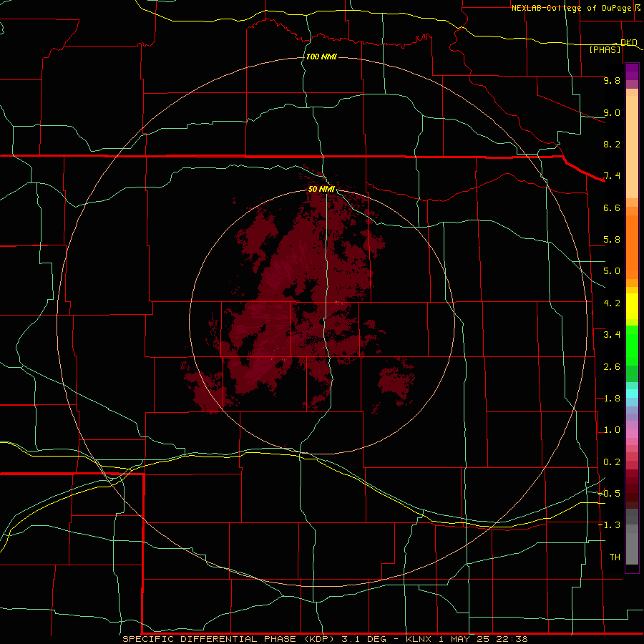Image resolution: width=644 pixels, height=644 pixels.
Task: Click the -0.5 scale value
Action: (x=610, y=494)
